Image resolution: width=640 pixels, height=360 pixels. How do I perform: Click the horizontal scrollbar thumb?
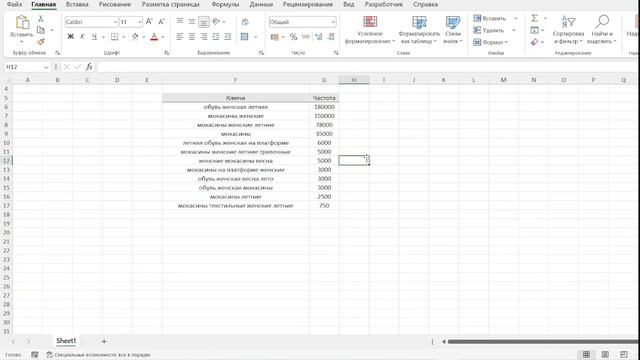[x=543, y=342]
